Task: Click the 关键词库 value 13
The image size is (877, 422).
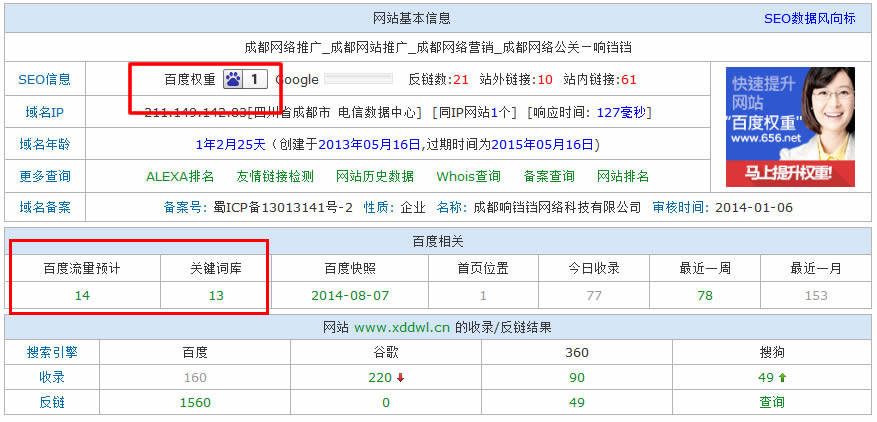Action: (216, 296)
